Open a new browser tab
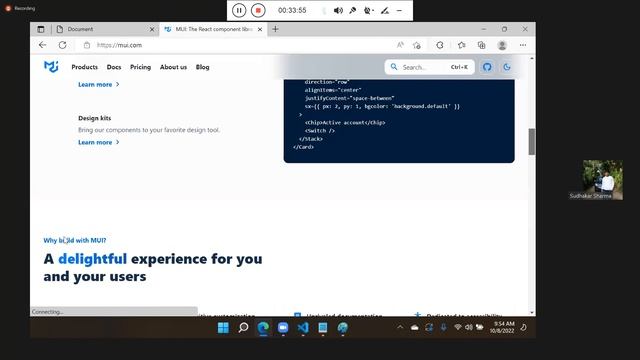640x360 pixels. click(276, 29)
